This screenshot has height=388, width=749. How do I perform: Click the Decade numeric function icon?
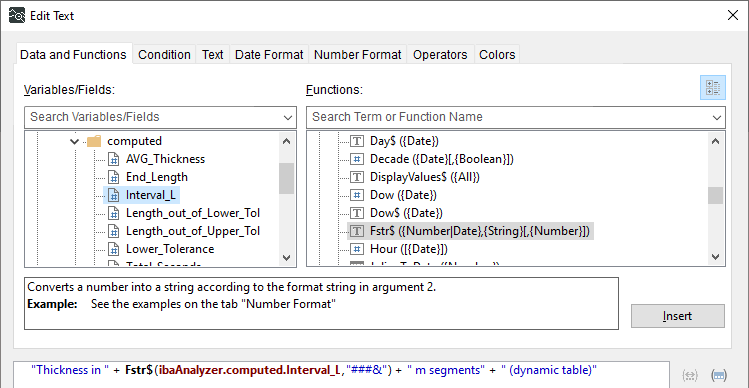coord(357,159)
